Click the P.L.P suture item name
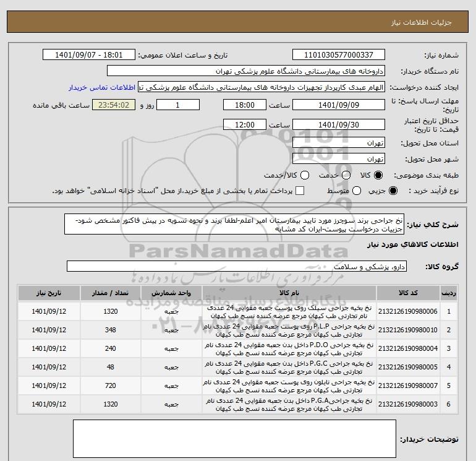Viewport: 476px width, 461px height. pos(289,330)
